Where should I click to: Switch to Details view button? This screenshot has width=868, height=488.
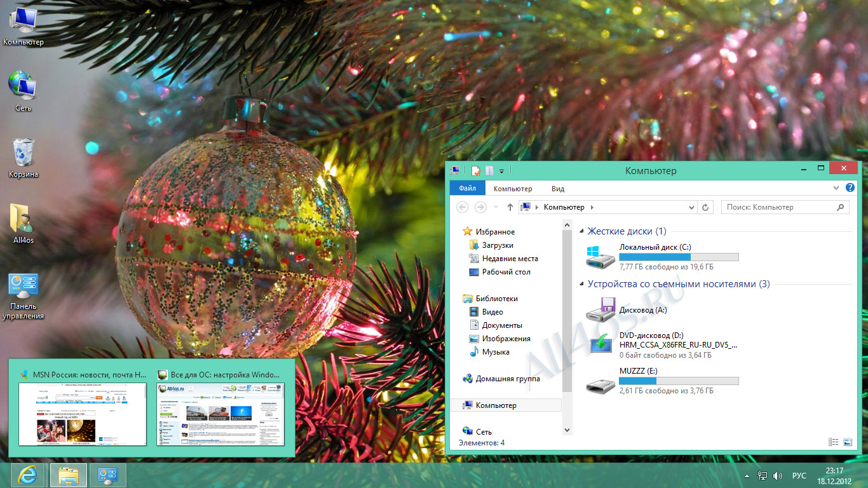coord(833,442)
